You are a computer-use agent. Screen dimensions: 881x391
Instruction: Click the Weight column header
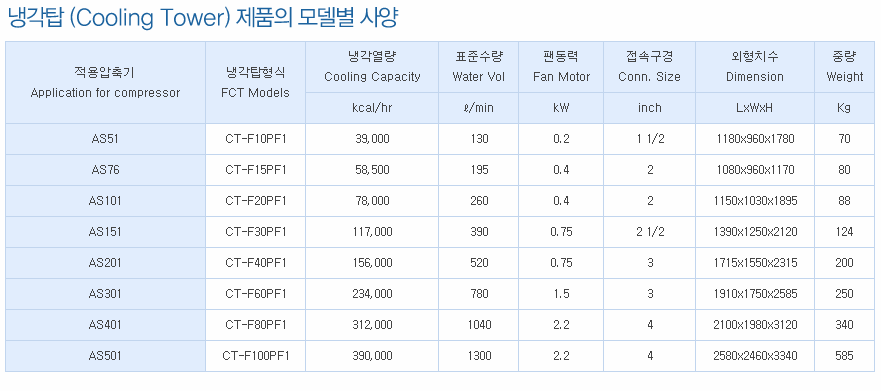(x=844, y=67)
